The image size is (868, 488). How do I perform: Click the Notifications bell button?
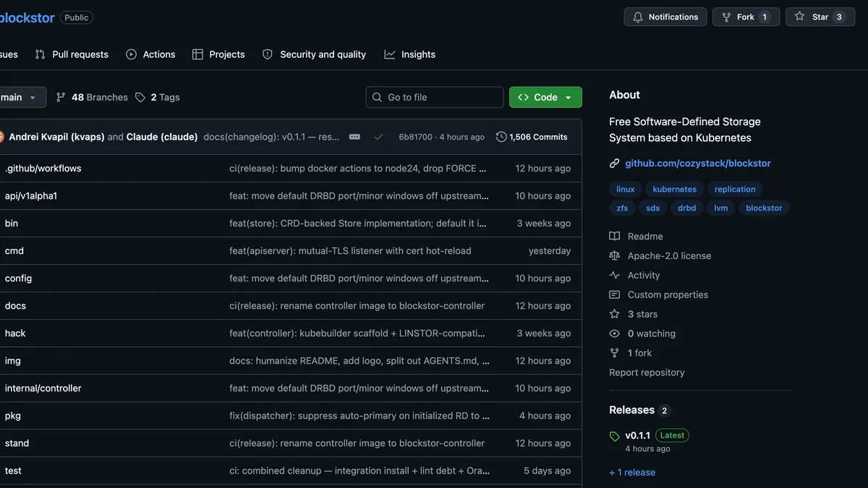[665, 17]
